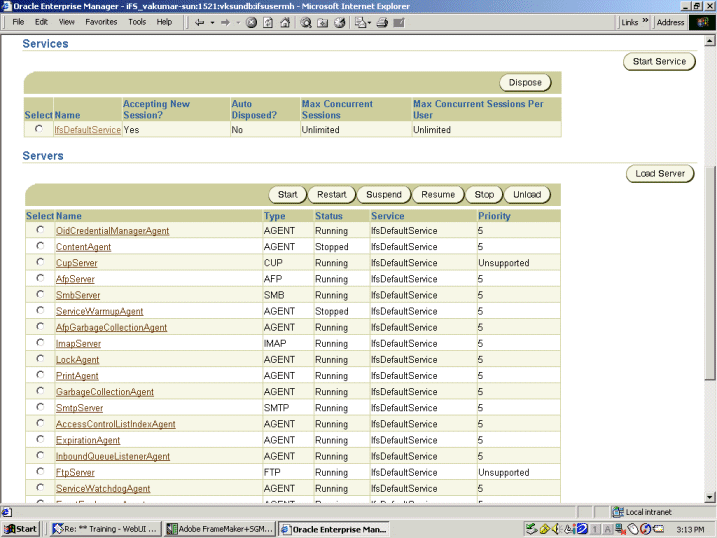Image resolution: width=717 pixels, height=538 pixels.
Task: Go back with the Back arrow
Action: (200, 22)
